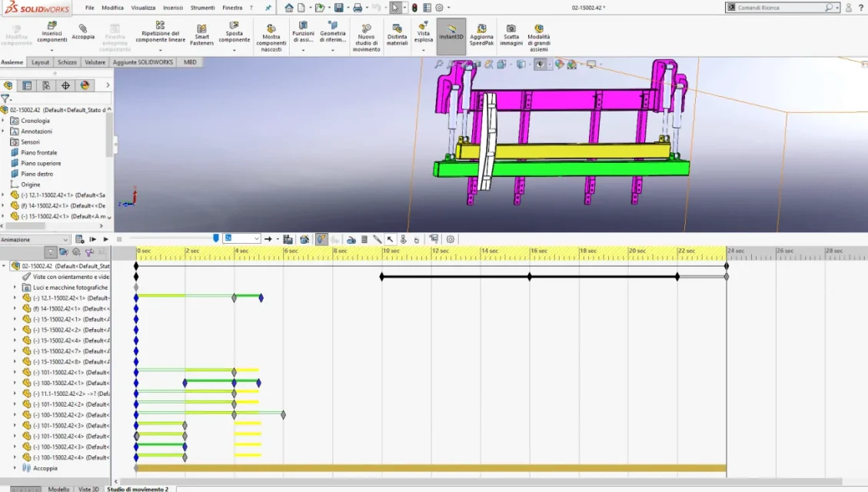Select Studio di movimento 2 tab

pyautogui.click(x=138, y=489)
